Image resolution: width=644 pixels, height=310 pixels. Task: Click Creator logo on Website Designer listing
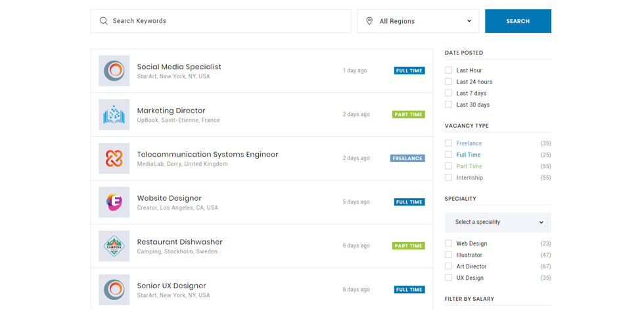(114, 202)
